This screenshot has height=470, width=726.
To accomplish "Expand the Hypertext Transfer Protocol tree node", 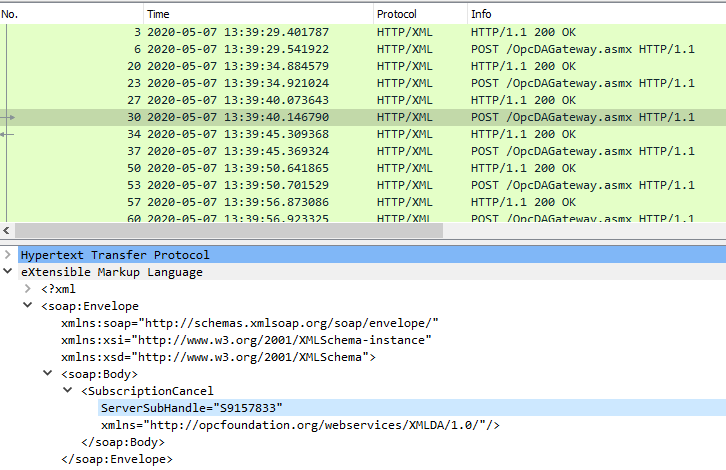I will (x=8, y=255).
